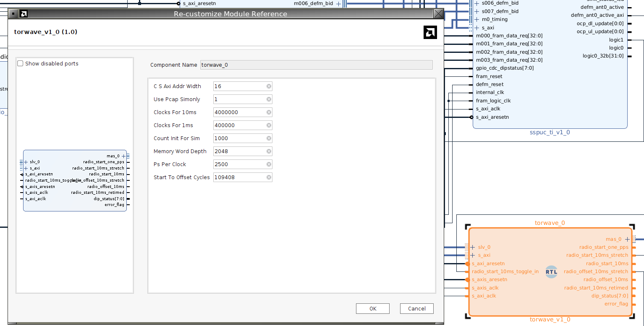The image size is (644, 326).
Task: Enable the Show disabled ports checkbox
Action: [x=20, y=63]
